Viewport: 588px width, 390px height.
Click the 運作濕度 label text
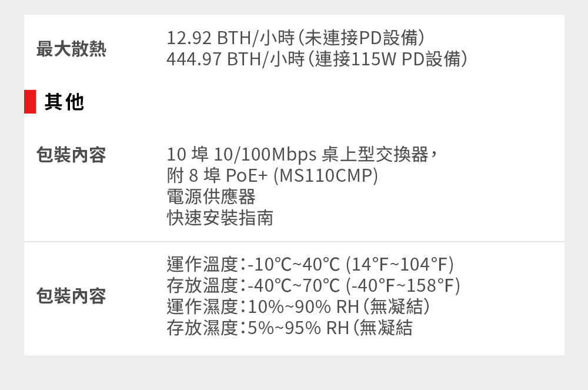click(202, 307)
